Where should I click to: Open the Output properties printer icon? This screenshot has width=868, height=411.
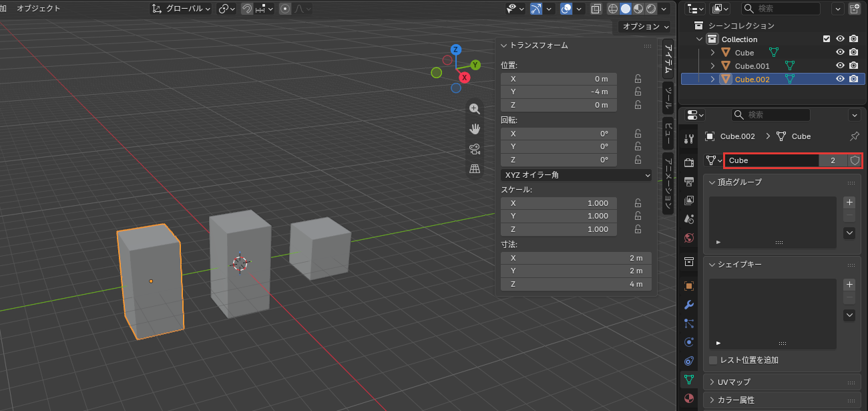(689, 181)
